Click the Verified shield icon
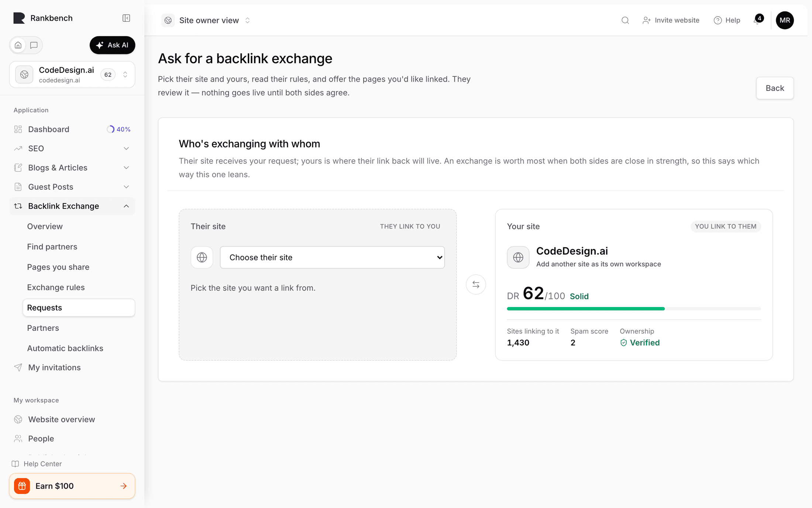This screenshot has width=812, height=508. [x=624, y=343]
